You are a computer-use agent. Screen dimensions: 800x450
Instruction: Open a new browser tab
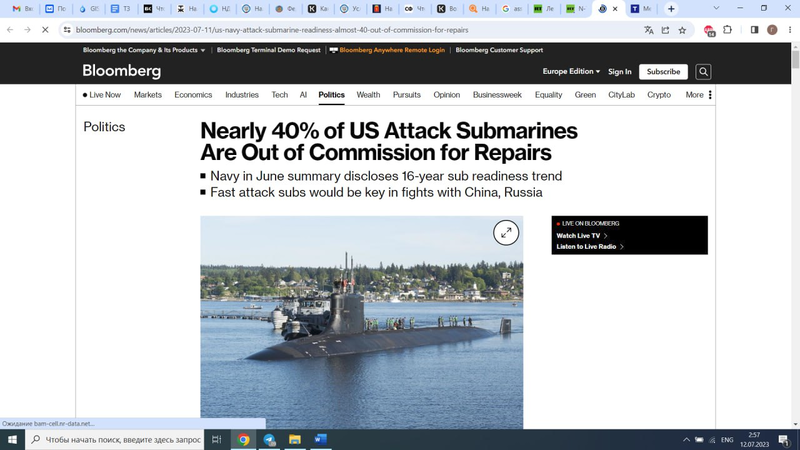pyautogui.click(x=671, y=9)
